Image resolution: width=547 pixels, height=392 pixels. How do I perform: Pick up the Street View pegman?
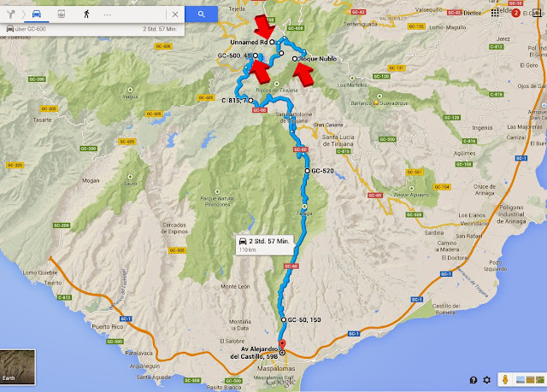505,379
